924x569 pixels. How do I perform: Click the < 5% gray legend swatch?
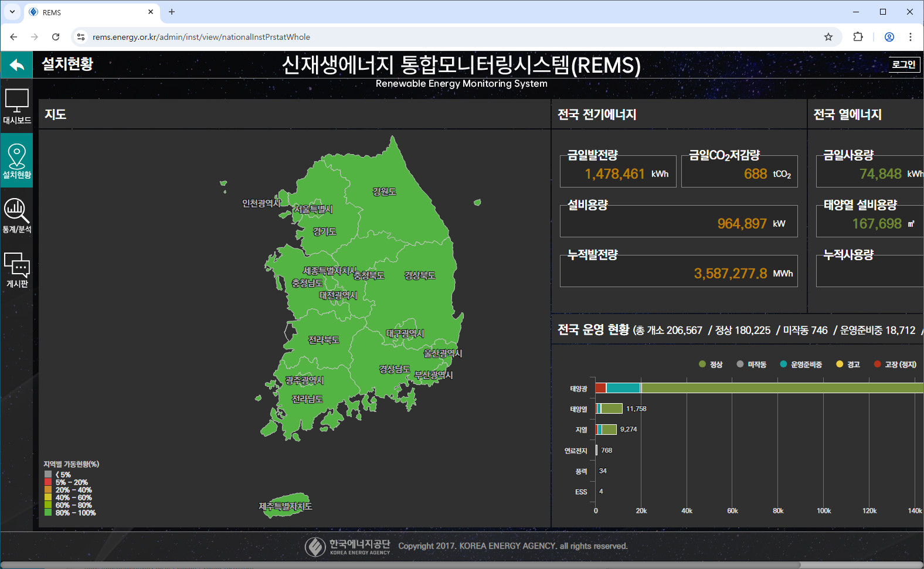pyautogui.click(x=48, y=475)
